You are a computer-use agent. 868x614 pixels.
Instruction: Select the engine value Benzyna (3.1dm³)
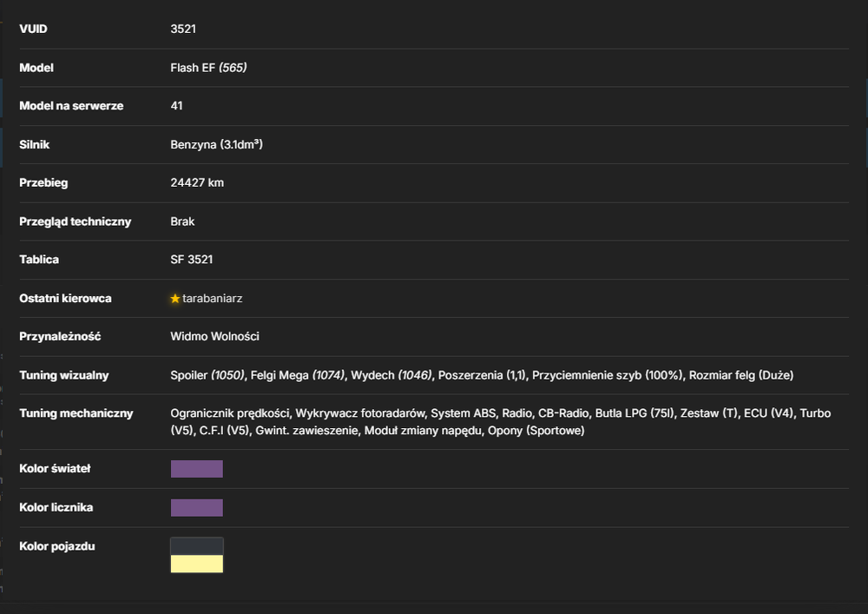(x=216, y=144)
